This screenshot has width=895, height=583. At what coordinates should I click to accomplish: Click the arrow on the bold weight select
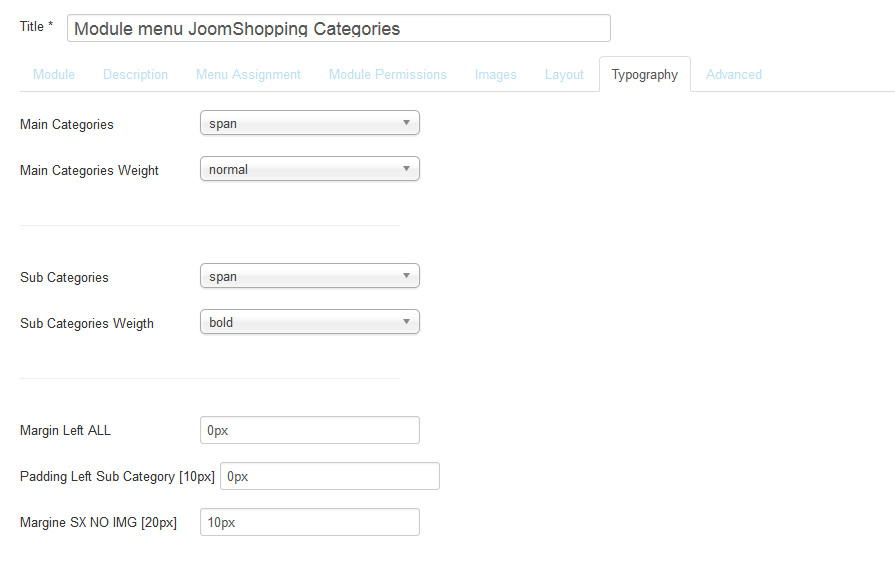(x=406, y=322)
